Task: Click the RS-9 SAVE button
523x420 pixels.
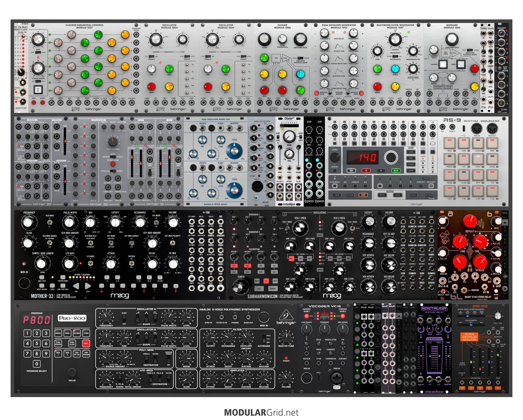Action: point(411,152)
